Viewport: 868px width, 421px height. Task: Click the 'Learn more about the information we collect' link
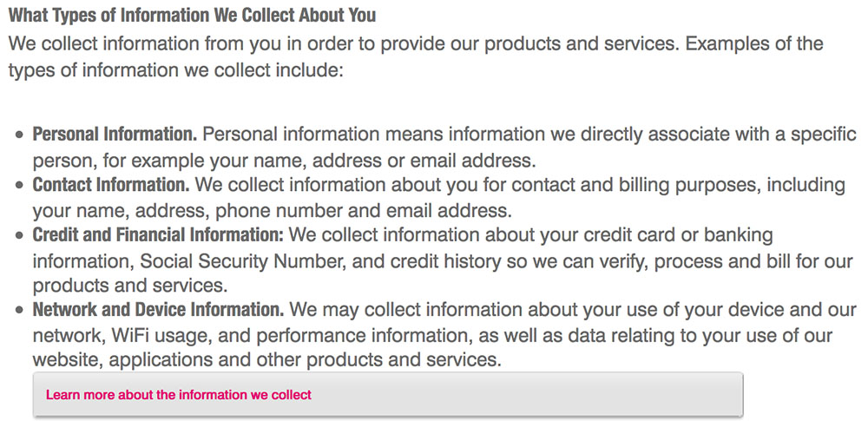tap(178, 395)
